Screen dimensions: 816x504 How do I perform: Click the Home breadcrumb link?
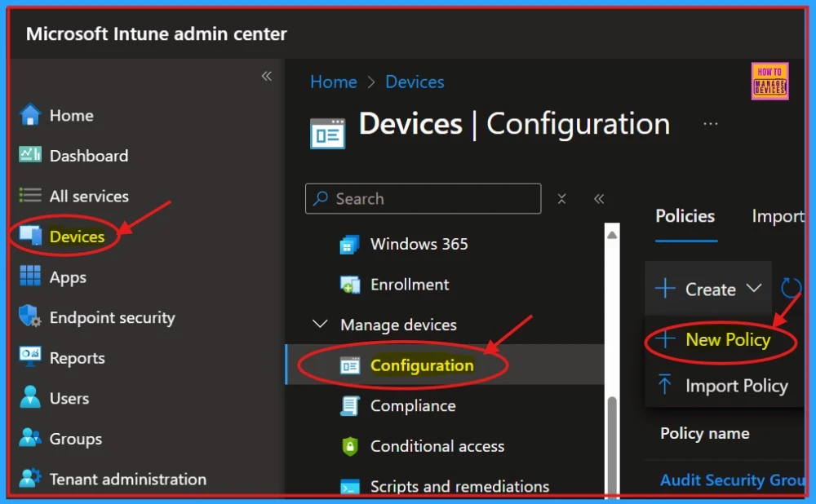coord(334,82)
